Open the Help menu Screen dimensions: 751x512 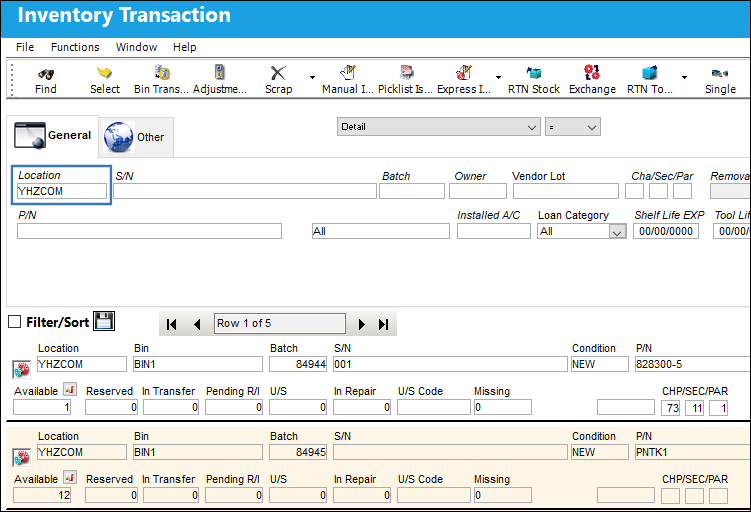[x=185, y=47]
